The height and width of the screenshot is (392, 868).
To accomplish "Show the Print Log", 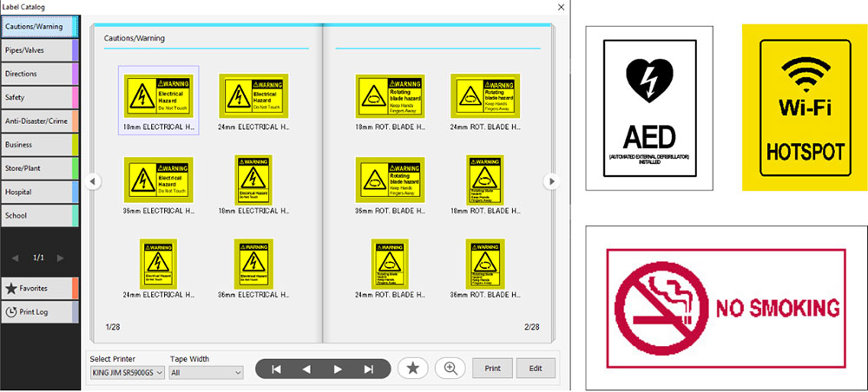I will point(40,311).
